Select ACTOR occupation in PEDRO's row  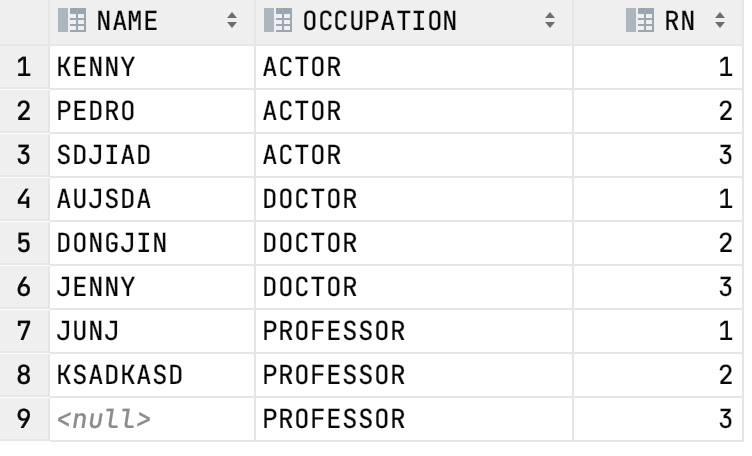pyautogui.click(x=414, y=111)
